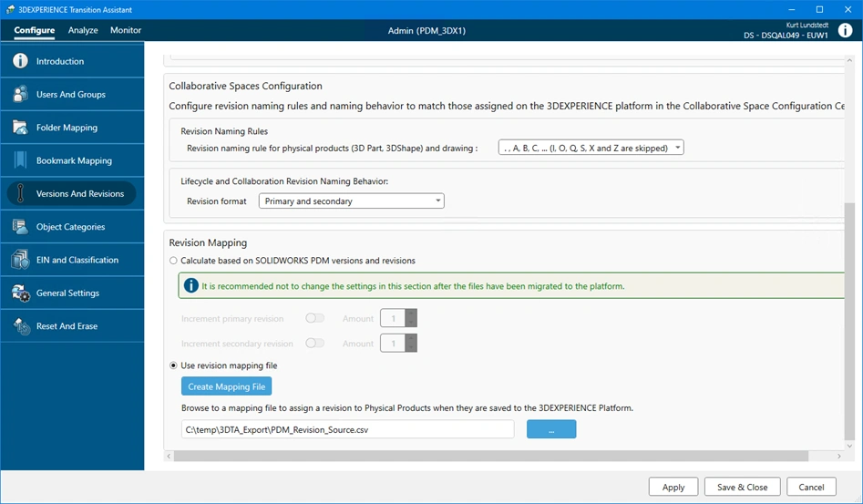Screen dimensions: 863x504
Task: Click the Reset And Erase sidebar icon
Action: 21,325
